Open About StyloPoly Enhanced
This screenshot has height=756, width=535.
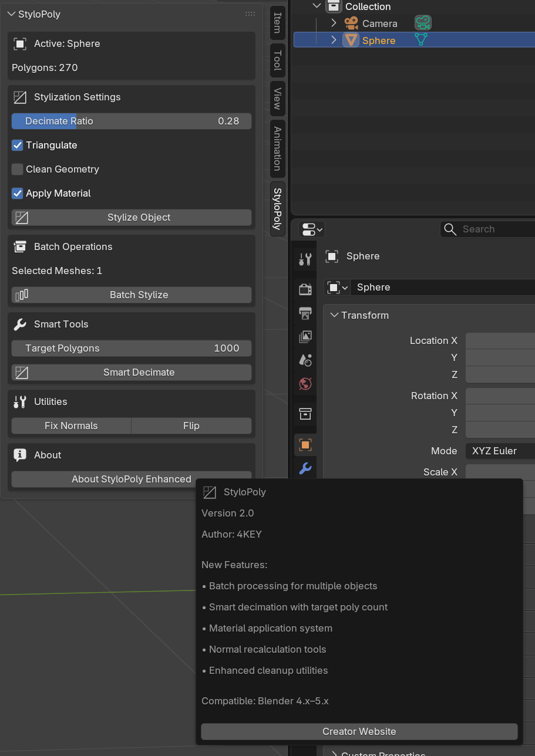point(132,478)
